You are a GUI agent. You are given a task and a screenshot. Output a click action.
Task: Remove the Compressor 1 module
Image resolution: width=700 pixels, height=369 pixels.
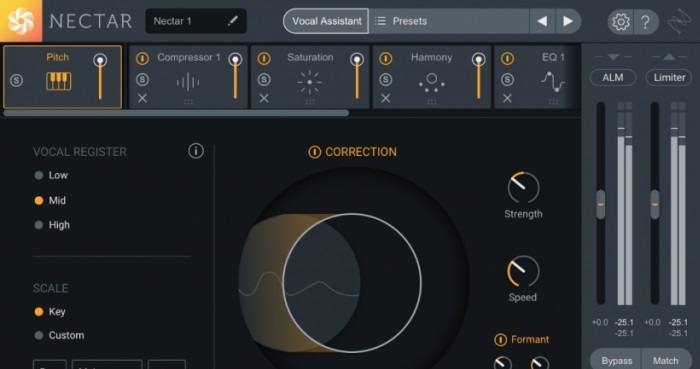(142, 98)
